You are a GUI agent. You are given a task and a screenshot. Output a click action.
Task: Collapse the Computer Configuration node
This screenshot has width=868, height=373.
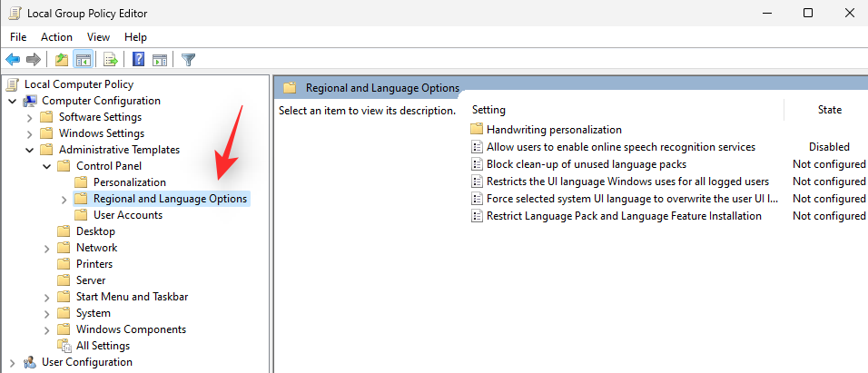coord(13,102)
